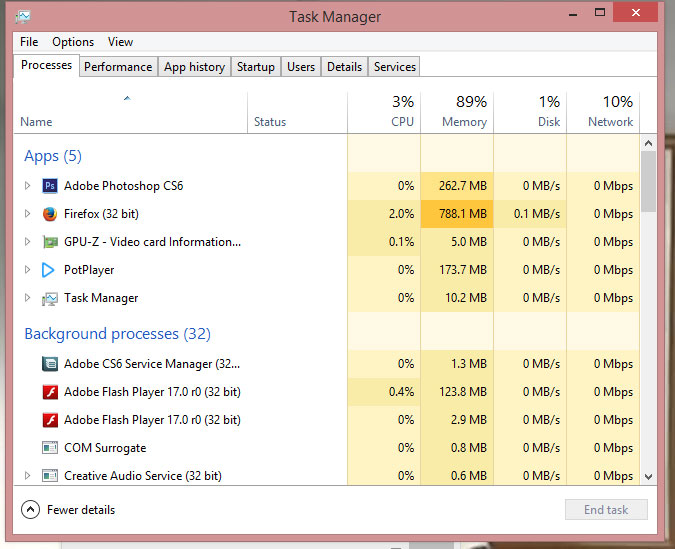The image size is (675, 549).
Task: Click the scrollbar down arrow
Action: point(649,477)
